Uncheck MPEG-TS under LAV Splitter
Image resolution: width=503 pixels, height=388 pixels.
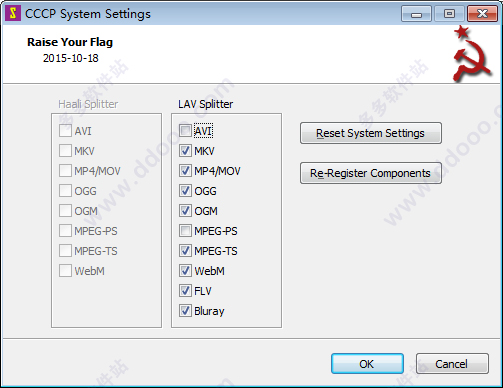(x=185, y=251)
